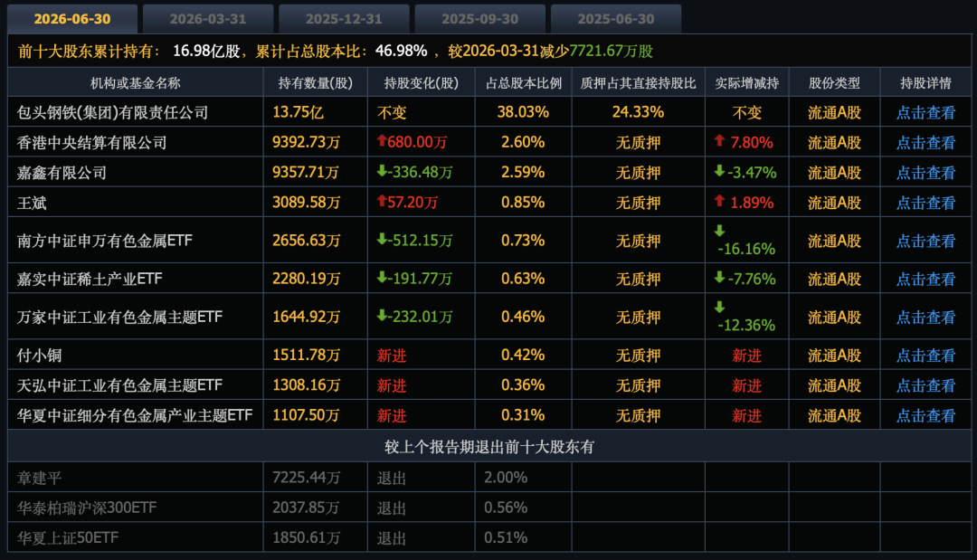Open holding details for 付小铜
The image size is (977, 560).
pos(925,356)
